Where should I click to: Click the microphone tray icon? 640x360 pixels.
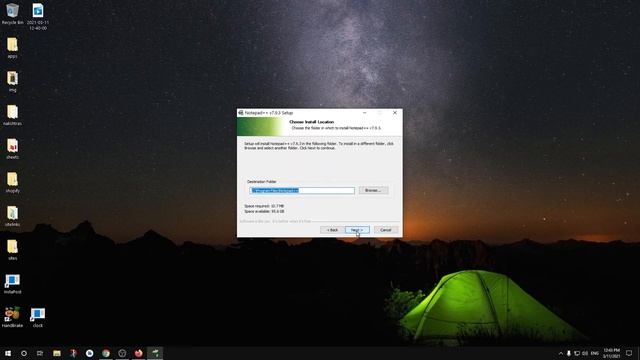569,353
